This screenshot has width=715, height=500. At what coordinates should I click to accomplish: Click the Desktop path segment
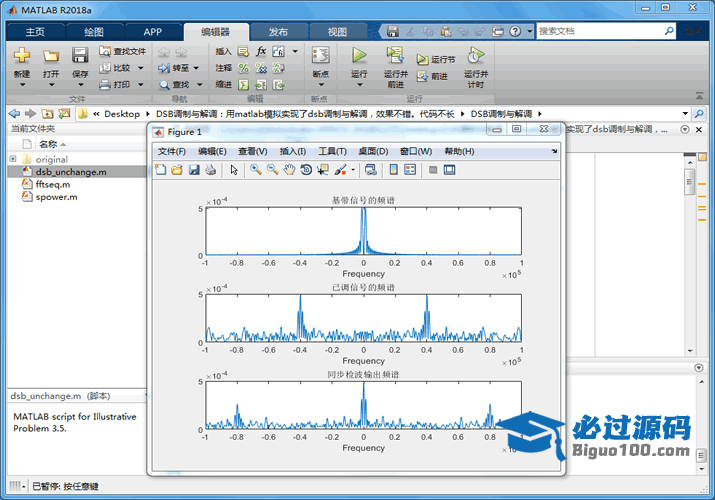122,114
